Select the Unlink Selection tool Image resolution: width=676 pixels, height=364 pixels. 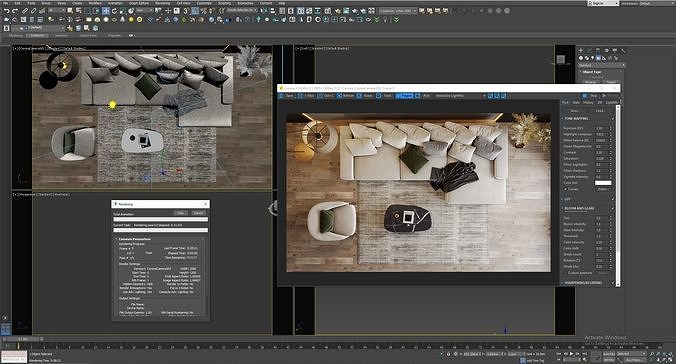pyautogui.click(x=33, y=10)
